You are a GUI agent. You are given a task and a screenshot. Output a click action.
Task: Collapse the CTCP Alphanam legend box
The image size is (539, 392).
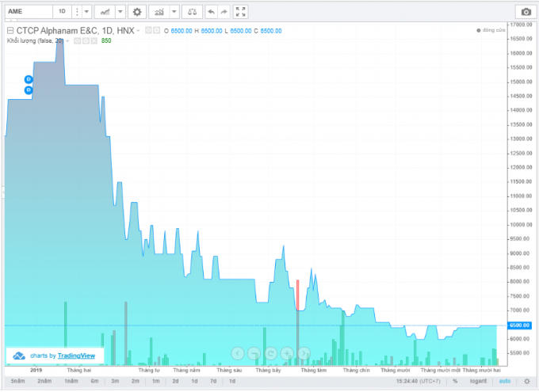pyautogui.click(x=10, y=30)
